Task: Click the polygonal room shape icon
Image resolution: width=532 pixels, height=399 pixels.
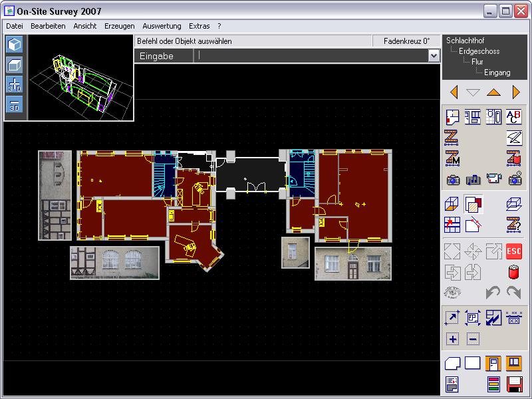Action: pyautogui.click(x=452, y=363)
